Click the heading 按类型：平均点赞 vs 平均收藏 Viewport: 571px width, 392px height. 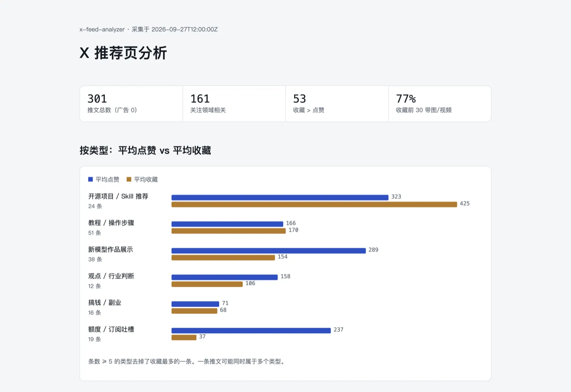145,151
